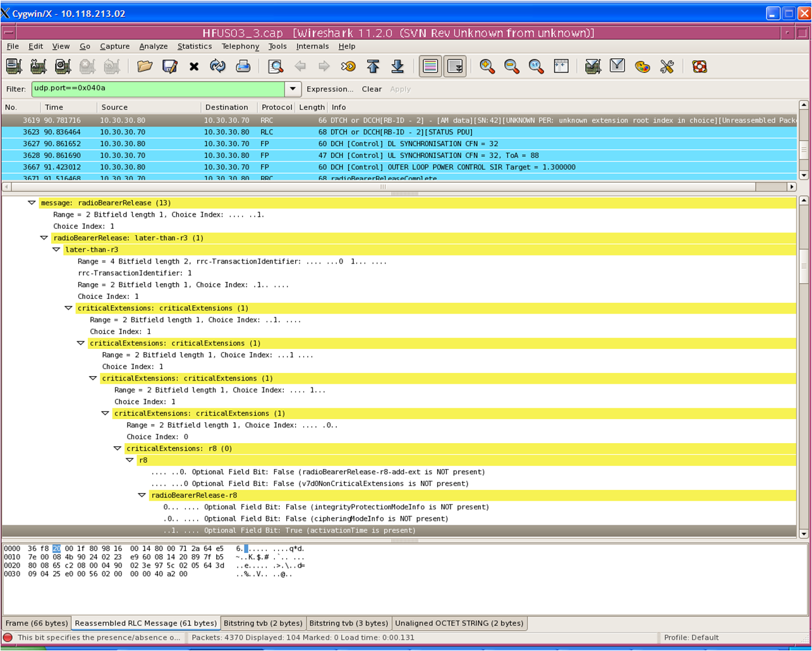
Task: Collapse the criticalExtensions: r8 (0) node
Action: click(117, 448)
